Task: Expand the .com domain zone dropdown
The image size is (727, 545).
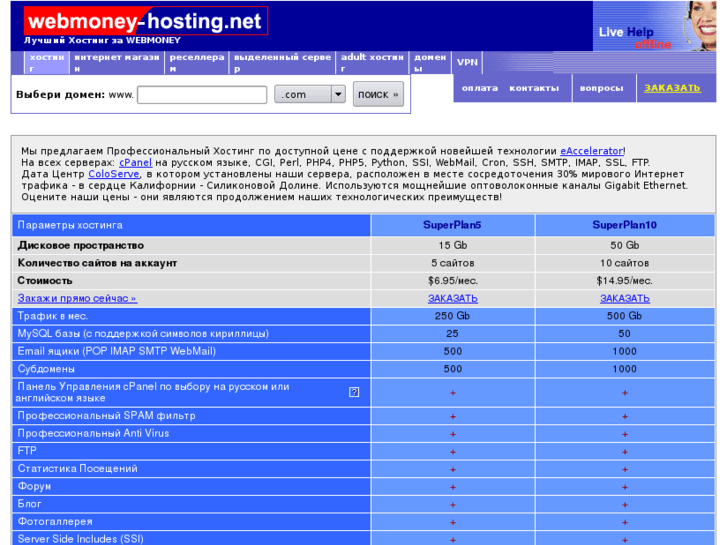Action: (x=310, y=94)
